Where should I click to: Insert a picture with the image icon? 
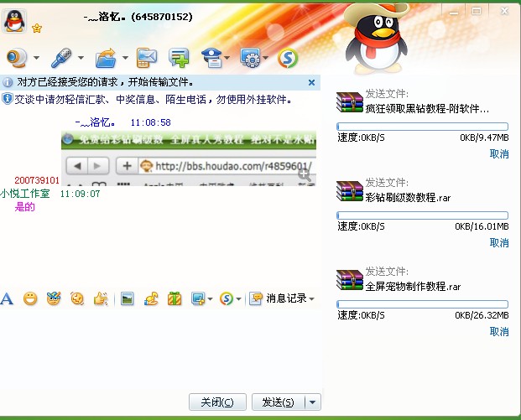coord(127,298)
